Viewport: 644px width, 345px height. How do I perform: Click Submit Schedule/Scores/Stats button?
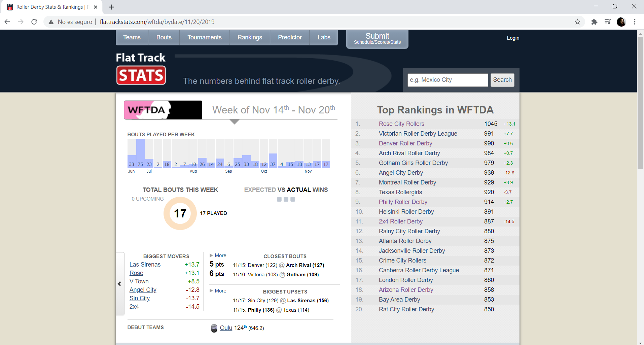(x=377, y=39)
